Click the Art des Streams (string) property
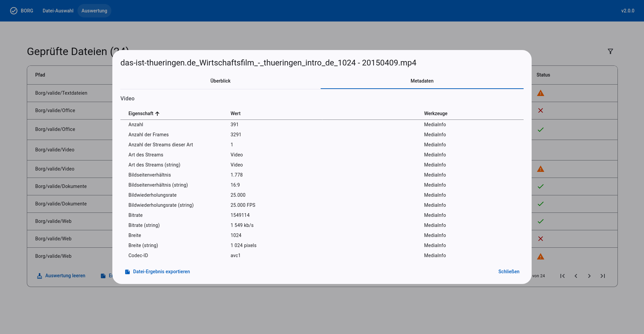Screen dimensions: 644x334 coord(154,165)
